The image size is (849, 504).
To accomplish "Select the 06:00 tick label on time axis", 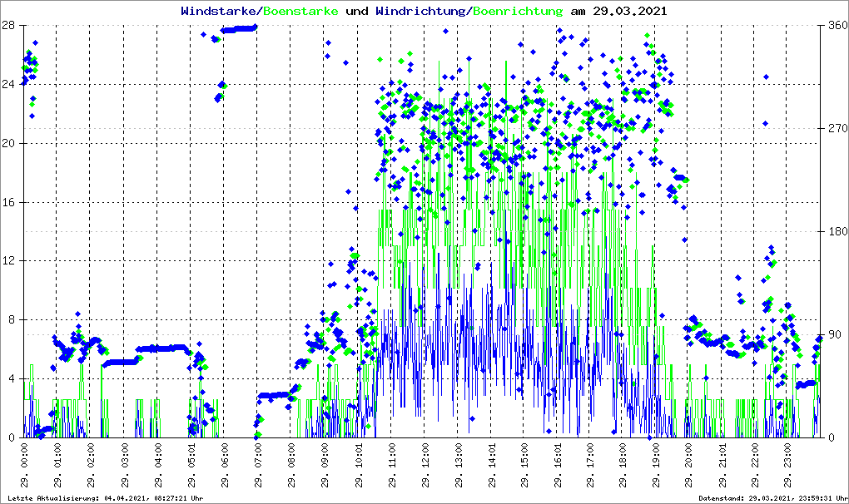I will [x=226, y=467].
